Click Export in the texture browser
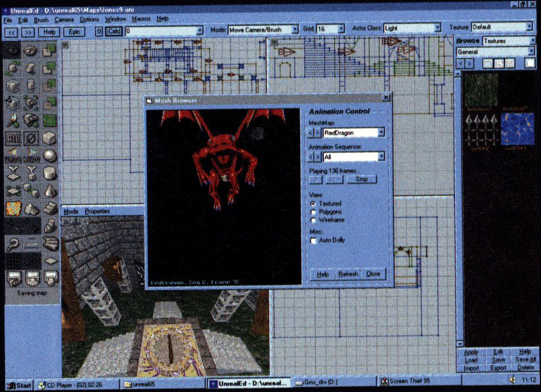Viewport: 541px width, 392px height. 498,367
